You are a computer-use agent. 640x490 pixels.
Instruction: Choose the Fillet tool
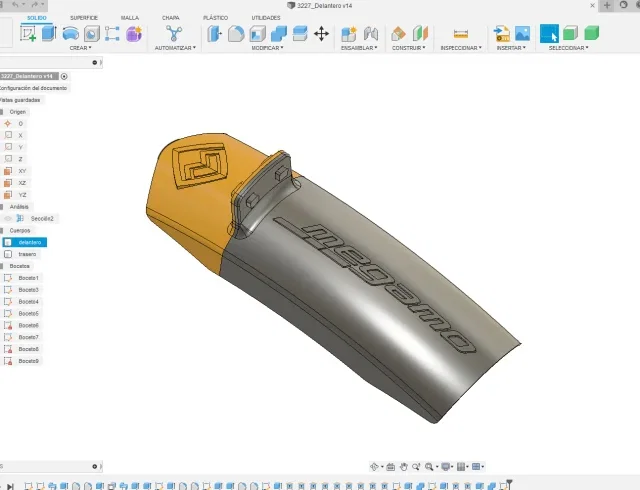[x=236, y=33]
